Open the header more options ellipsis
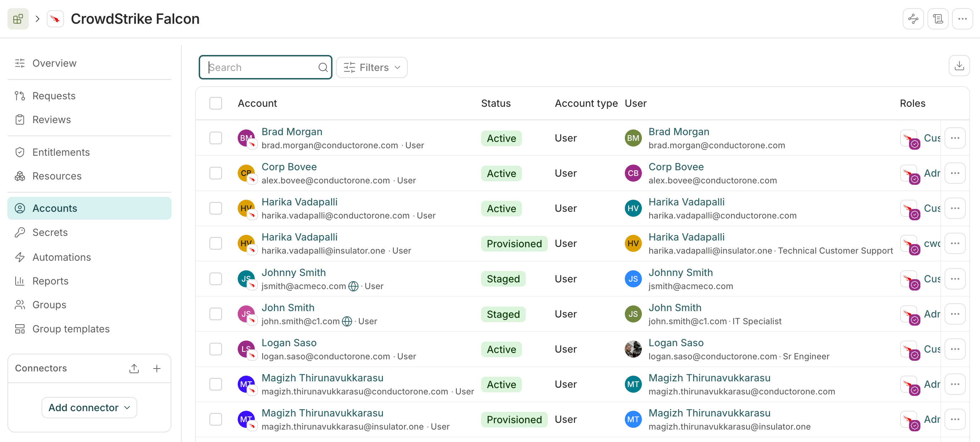This screenshot has width=980, height=442. point(963,19)
